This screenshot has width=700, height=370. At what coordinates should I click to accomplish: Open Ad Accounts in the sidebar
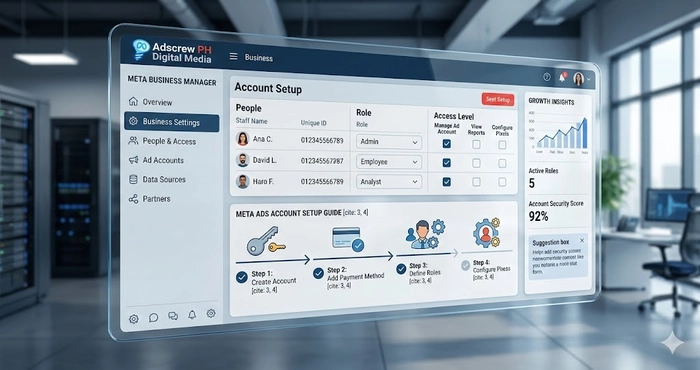[171, 160]
